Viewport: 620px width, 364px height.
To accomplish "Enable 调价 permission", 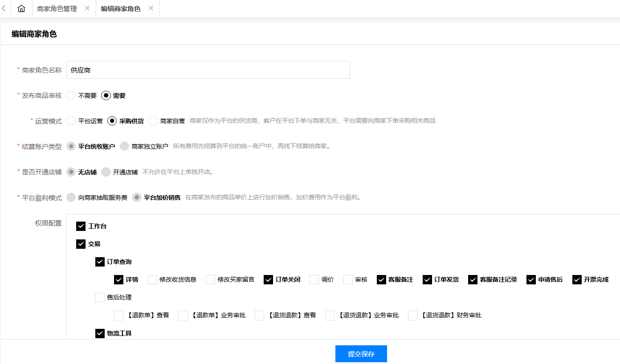I will [314, 280].
